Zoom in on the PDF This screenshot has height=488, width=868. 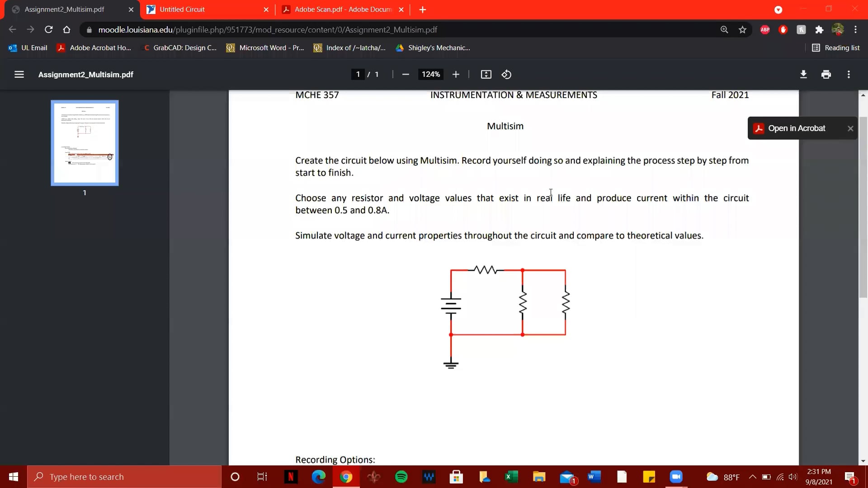[456, 74]
